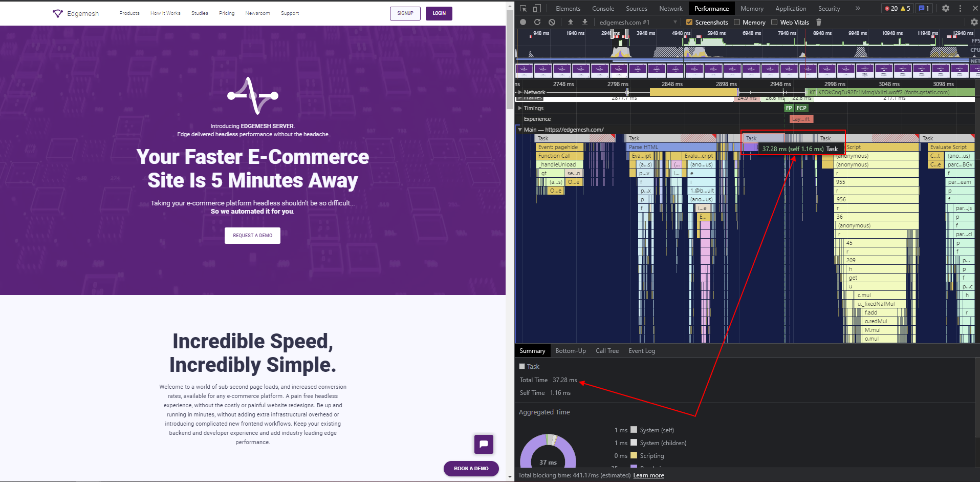Click the FP timing marker

[789, 108]
